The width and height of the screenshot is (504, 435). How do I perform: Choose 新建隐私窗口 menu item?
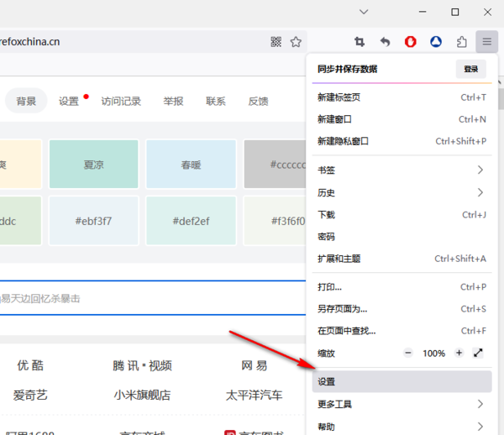400,141
